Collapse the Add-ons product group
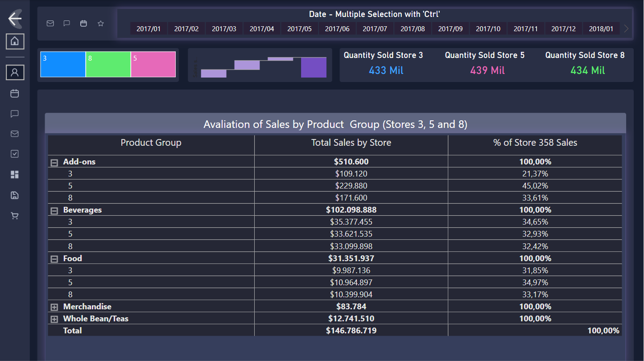The height and width of the screenshot is (361, 644). coord(54,163)
